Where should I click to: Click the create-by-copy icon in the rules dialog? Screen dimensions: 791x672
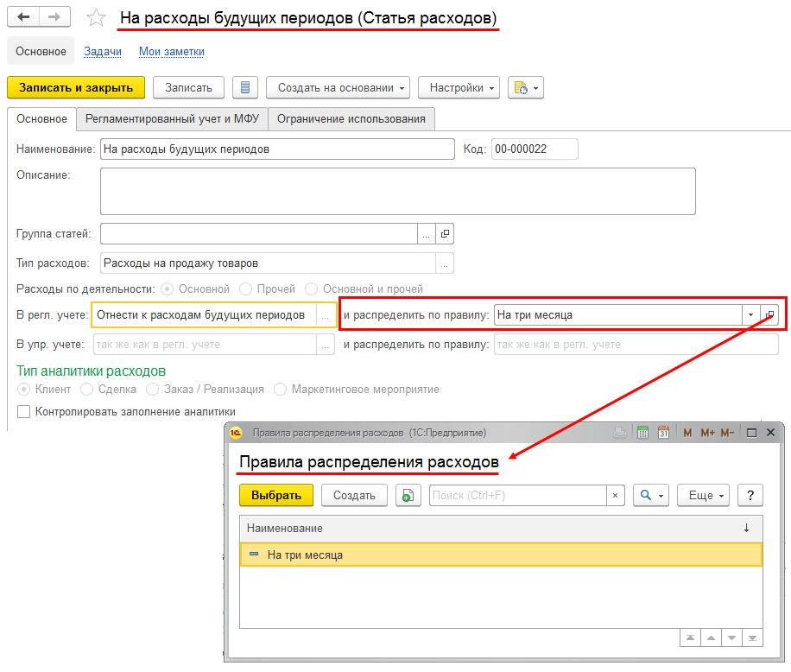tap(408, 495)
